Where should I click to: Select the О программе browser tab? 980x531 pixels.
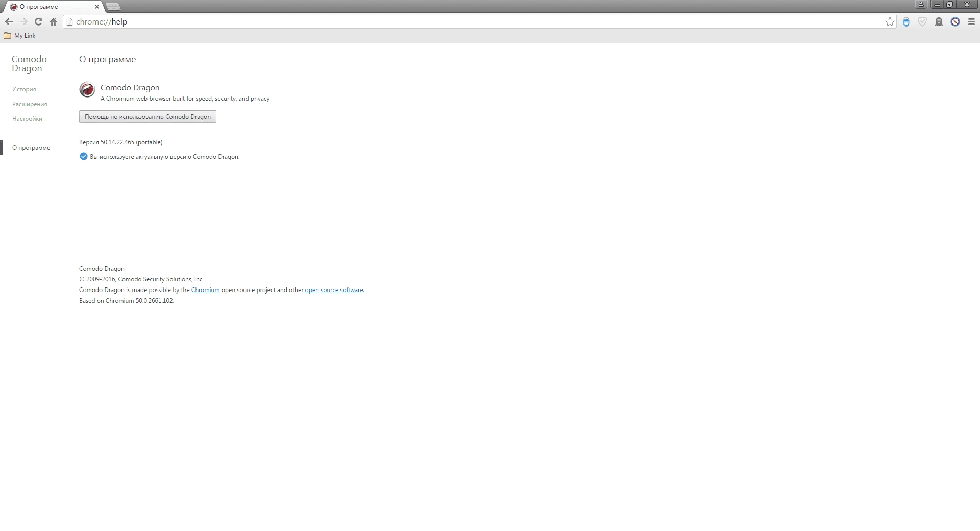pos(53,7)
